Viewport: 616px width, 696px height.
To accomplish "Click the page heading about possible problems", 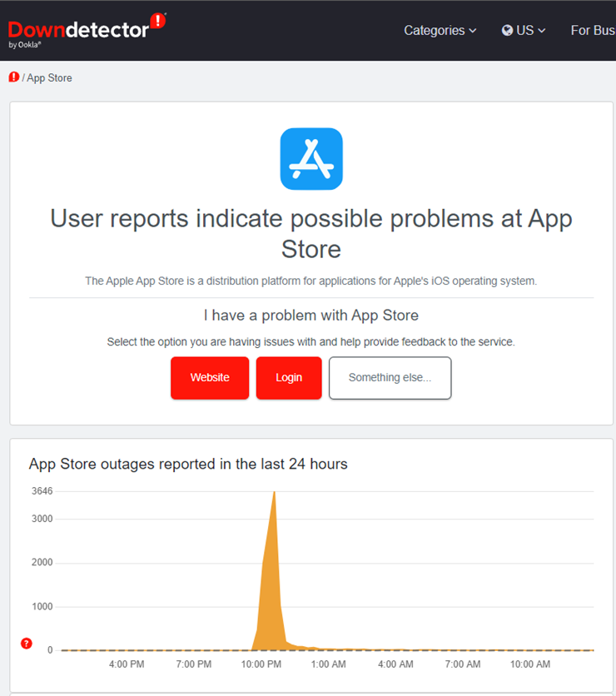I will click(x=311, y=233).
